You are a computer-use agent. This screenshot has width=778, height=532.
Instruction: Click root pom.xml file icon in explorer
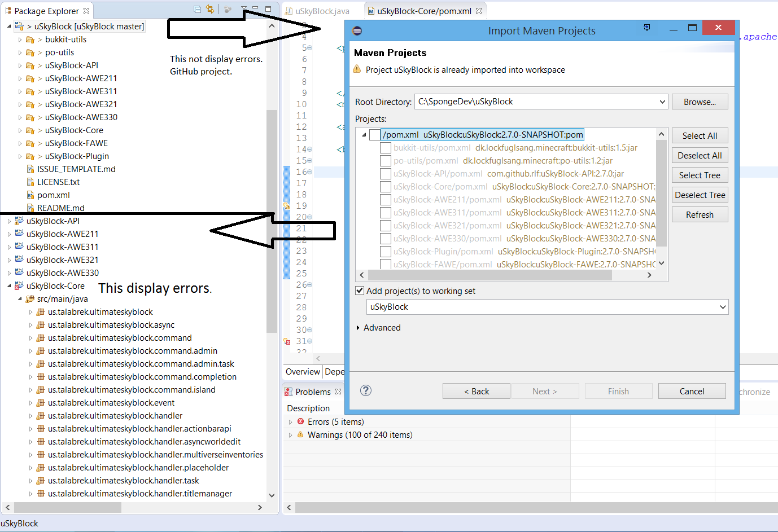[x=30, y=195]
